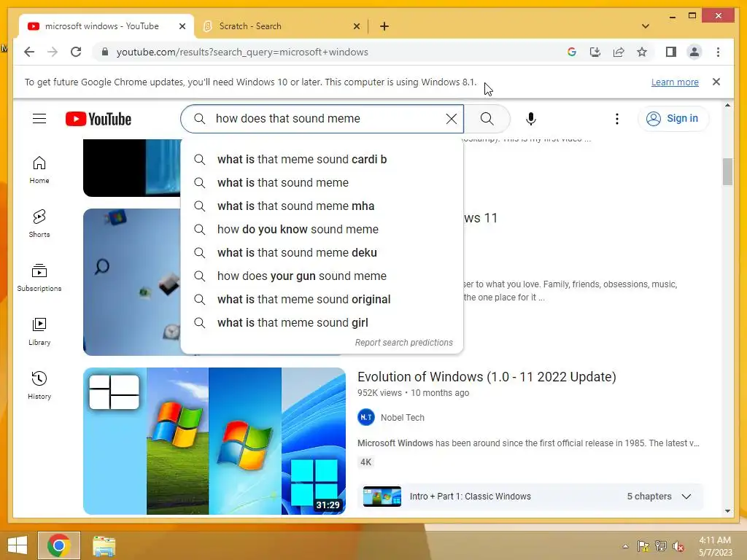Open Evolution of Windows video title
Screen dimensions: 747x560
tap(487, 377)
